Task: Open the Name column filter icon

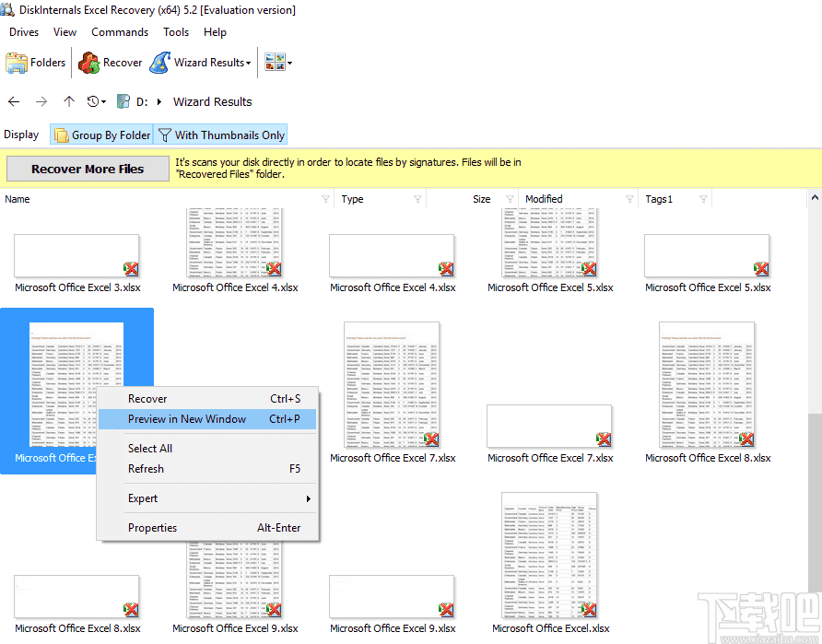Action: [325, 199]
